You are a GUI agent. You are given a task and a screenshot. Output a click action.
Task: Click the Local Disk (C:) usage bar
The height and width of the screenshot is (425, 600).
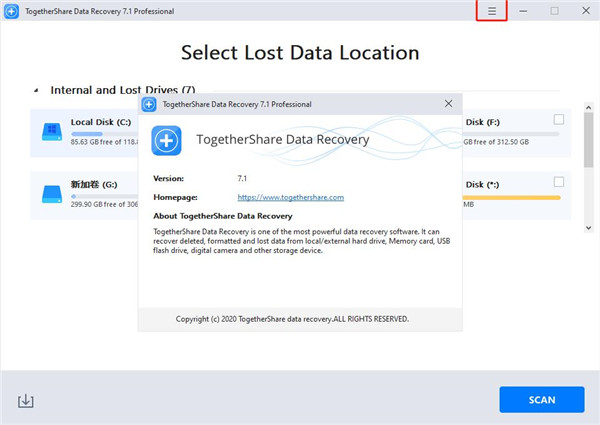[x=87, y=133]
